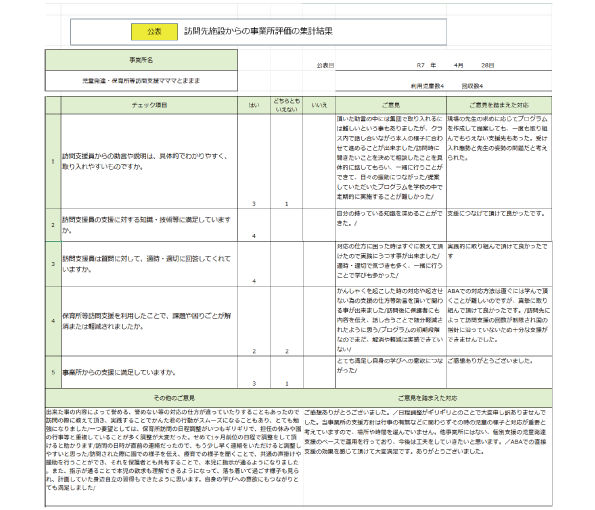The height and width of the screenshot is (510, 595).
Task: Click row number 3 cell
Action: click(53, 264)
